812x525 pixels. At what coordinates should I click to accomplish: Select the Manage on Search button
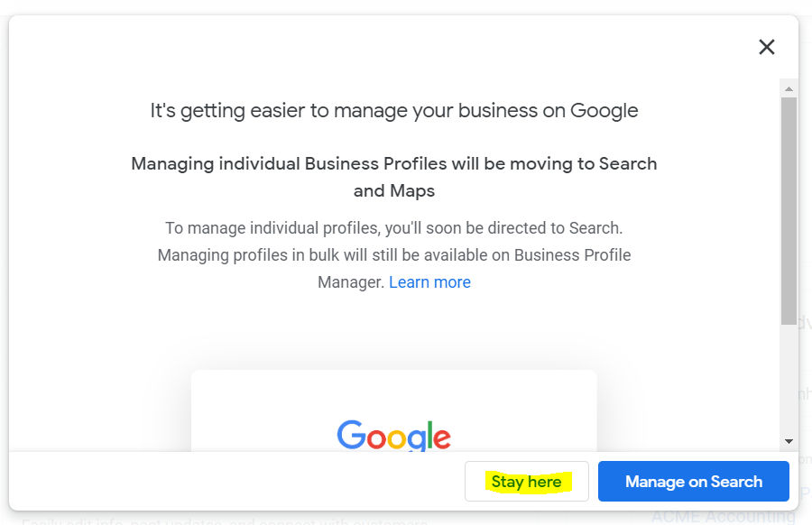pos(694,482)
